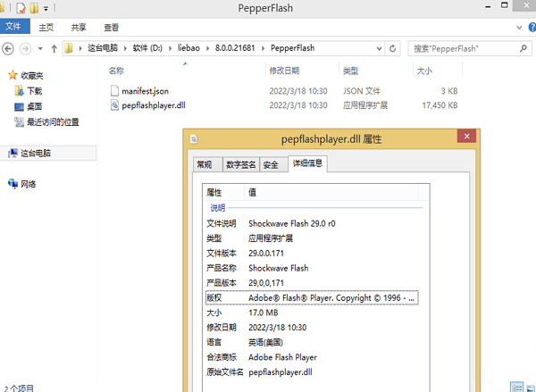This screenshot has width=536, height=392.
Task: Select the 文件版本 29.0.0.171 row
Action: pos(312,254)
